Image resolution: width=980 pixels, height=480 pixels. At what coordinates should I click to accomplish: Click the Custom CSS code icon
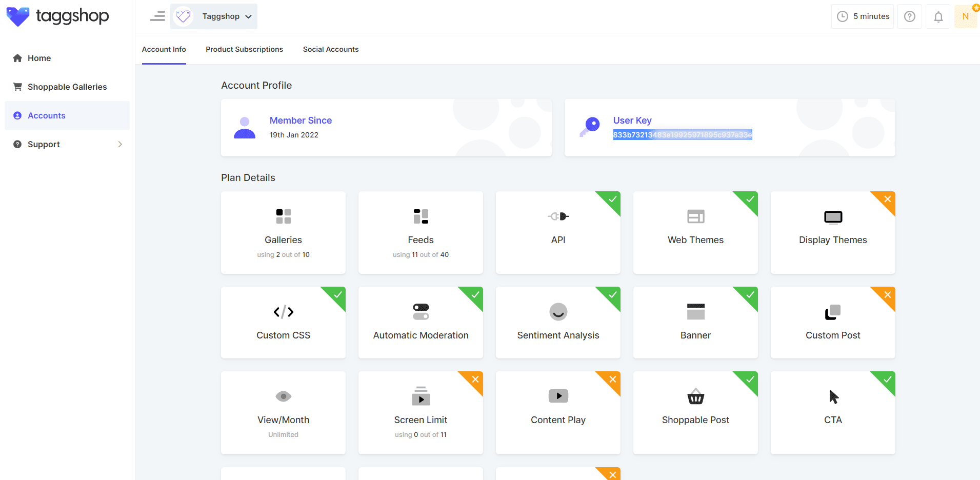[283, 312]
